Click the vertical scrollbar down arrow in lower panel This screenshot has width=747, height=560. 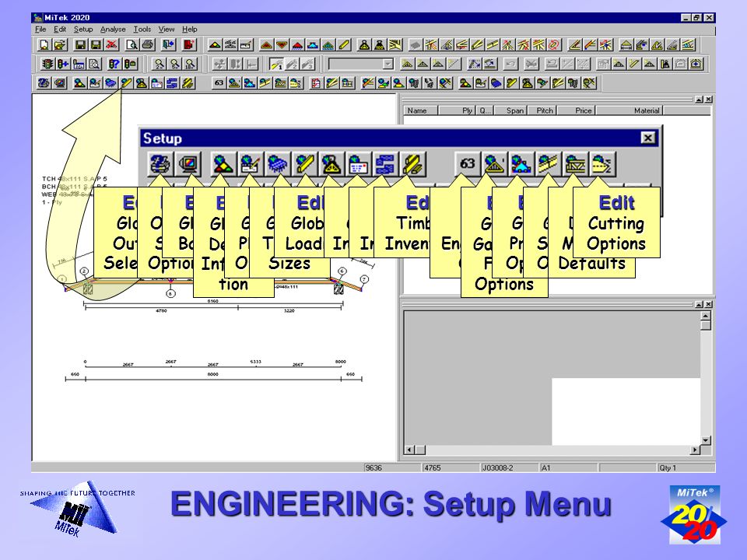pos(706,440)
